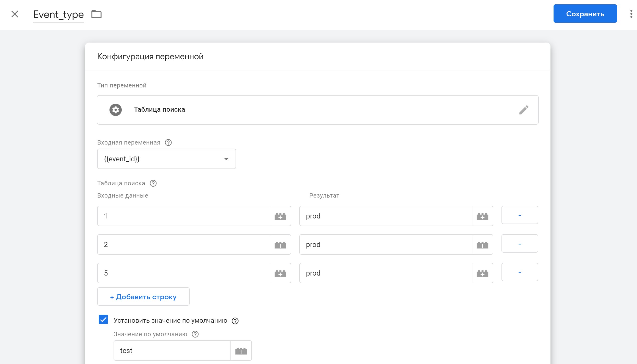Image resolution: width=637 pixels, height=364 pixels.
Task: Open help for Значение по умолчанию
Action: click(195, 334)
